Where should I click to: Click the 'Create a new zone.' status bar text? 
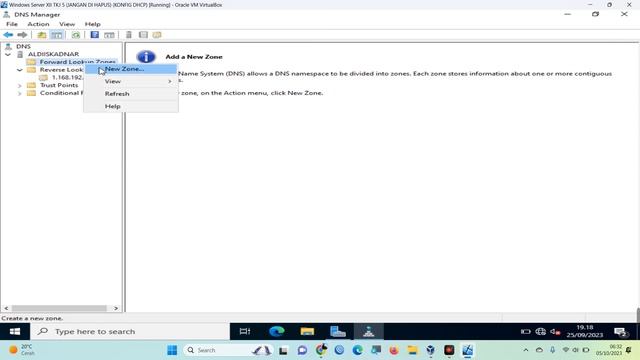pos(32,318)
